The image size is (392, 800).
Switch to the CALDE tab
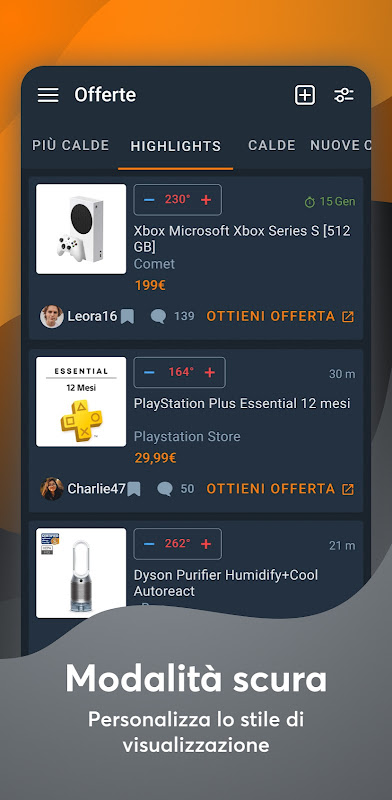tap(272, 145)
